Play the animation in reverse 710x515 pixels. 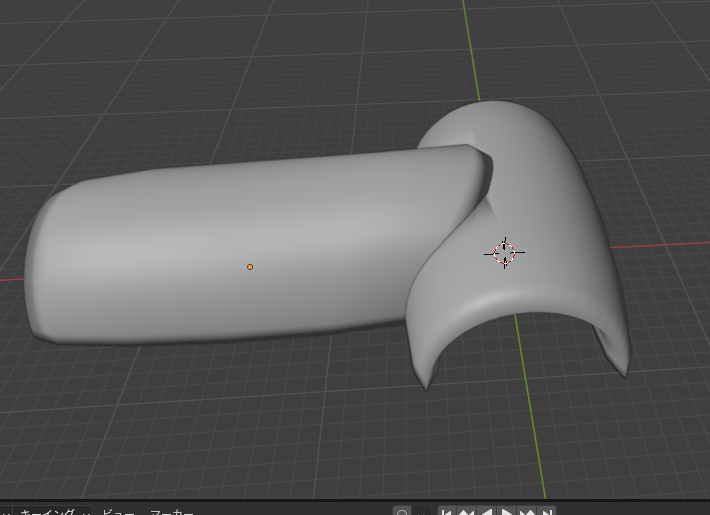click(487, 511)
